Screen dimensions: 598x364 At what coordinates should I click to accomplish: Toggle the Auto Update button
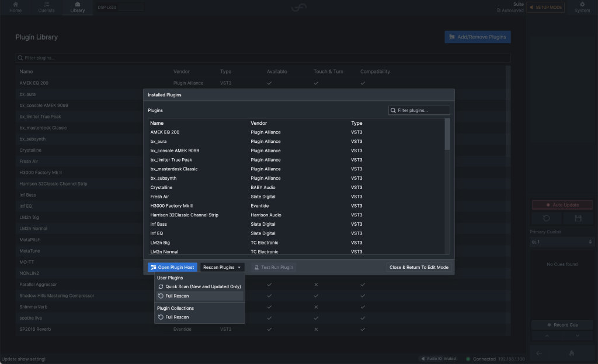tap(562, 205)
